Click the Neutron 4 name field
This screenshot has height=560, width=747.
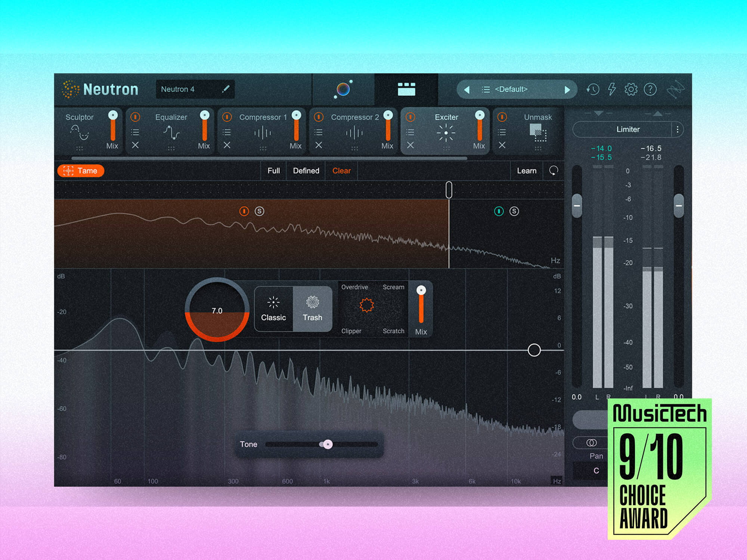click(x=195, y=89)
